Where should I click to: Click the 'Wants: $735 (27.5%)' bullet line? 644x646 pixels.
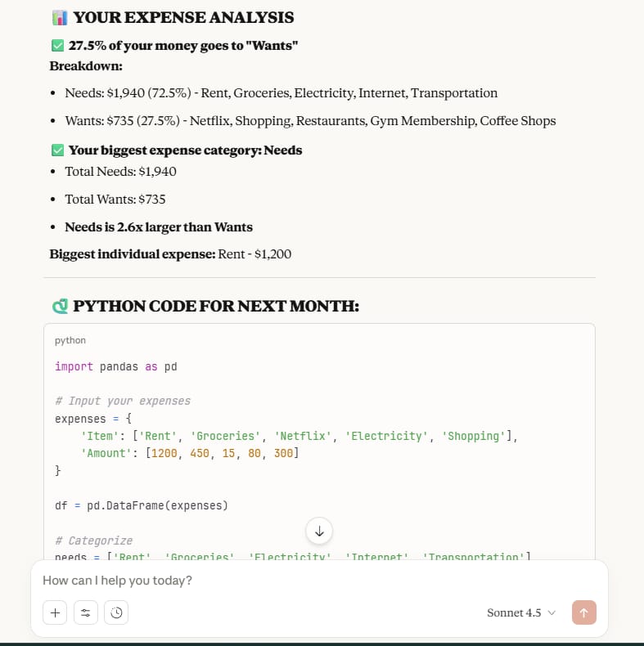pos(310,121)
